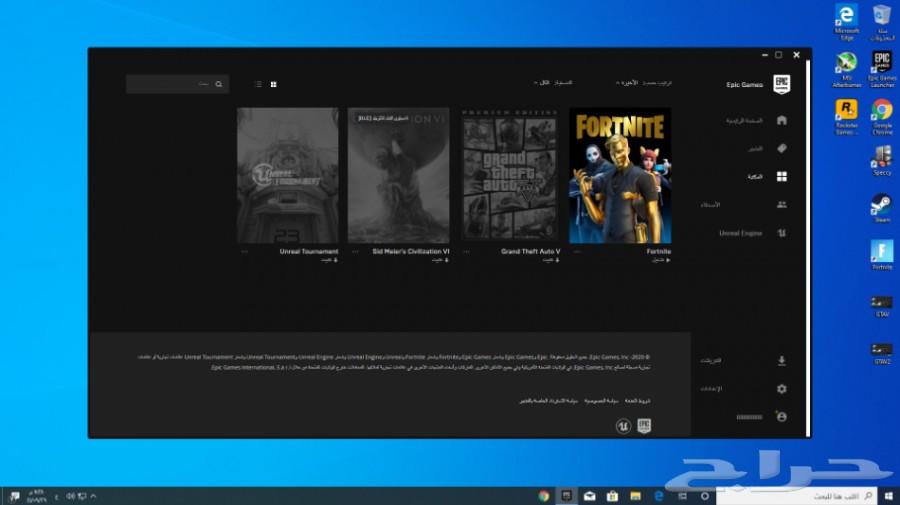Click the "Unreal Tournament" title text
Image resolution: width=900 pixels, height=505 pixels.
(309, 251)
